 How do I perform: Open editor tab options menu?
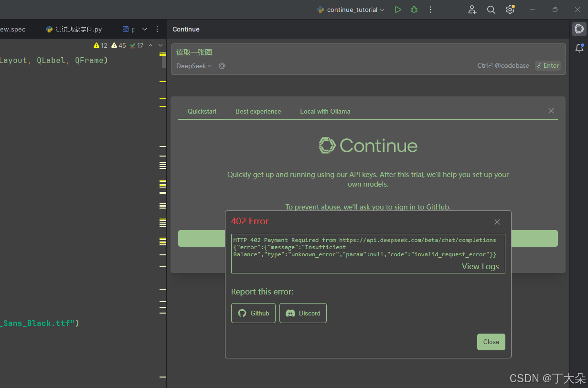[x=157, y=29]
